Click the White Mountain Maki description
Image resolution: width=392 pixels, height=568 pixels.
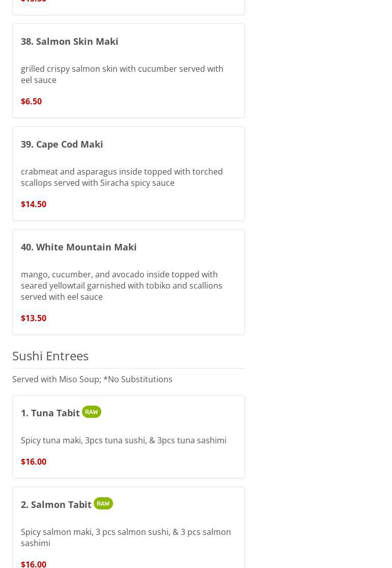(x=122, y=286)
